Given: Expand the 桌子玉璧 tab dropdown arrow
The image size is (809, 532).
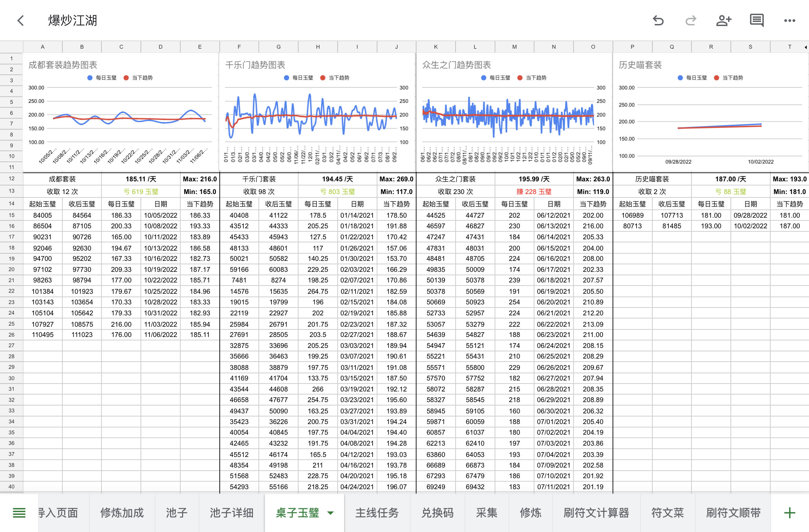Looking at the screenshot, I should tap(330, 513).
